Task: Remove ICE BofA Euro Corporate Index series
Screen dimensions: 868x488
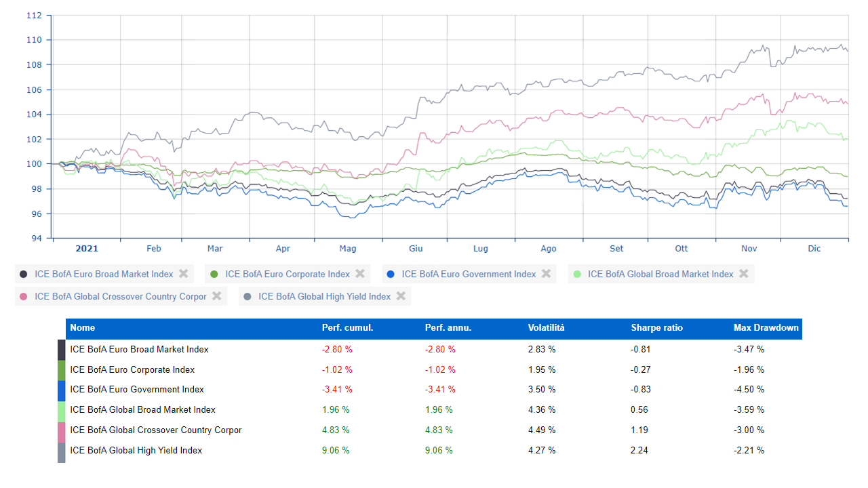Action: (x=360, y=274)
